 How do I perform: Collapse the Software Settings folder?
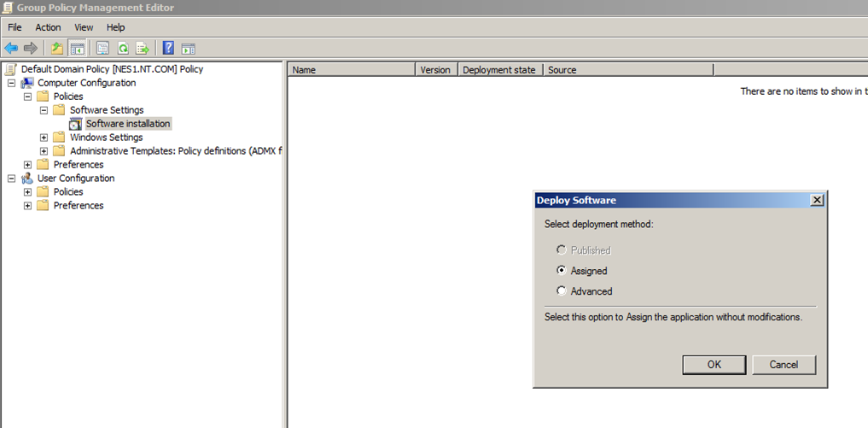[44, 110]
